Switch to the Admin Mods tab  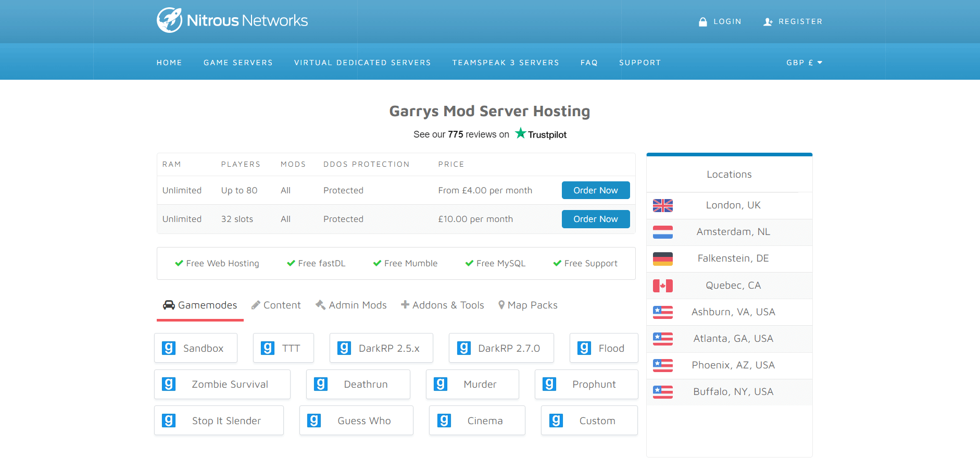click(351, 305)
